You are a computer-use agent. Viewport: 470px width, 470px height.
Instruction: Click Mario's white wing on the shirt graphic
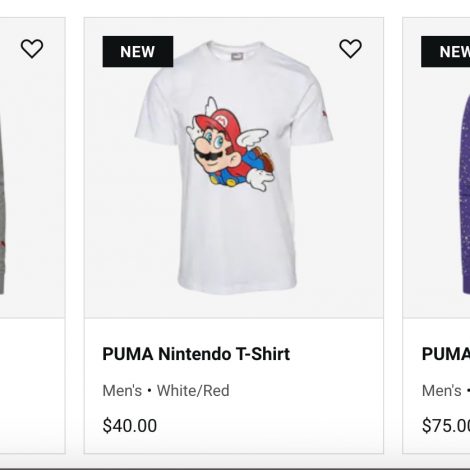[254, 138]
